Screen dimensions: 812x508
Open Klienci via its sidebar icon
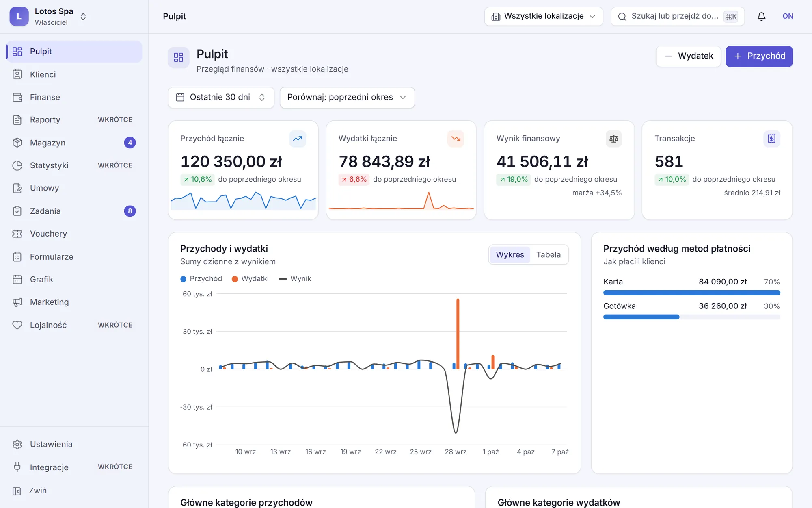pos(17,74)
